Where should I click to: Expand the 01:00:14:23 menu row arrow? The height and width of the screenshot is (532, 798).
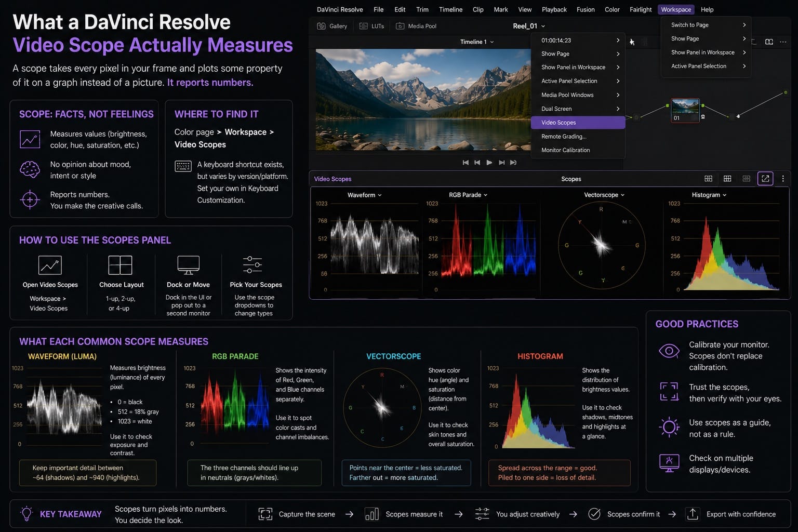point(618,40)
